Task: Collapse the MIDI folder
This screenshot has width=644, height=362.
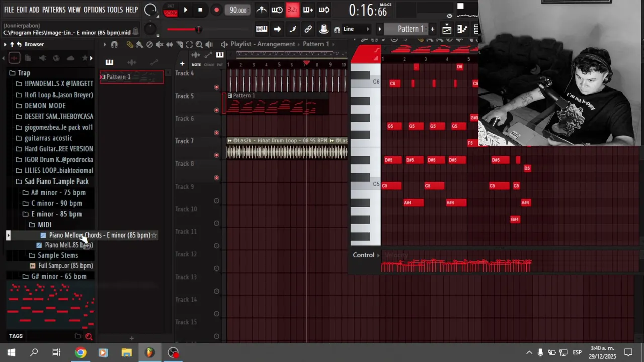Action: tap(40, 225)
